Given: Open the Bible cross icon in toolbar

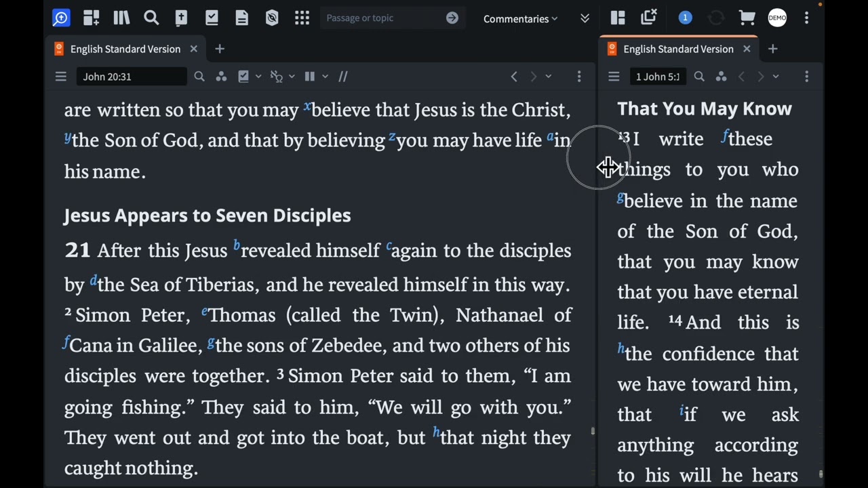Looking at the screenshot, I should (181, 18).
